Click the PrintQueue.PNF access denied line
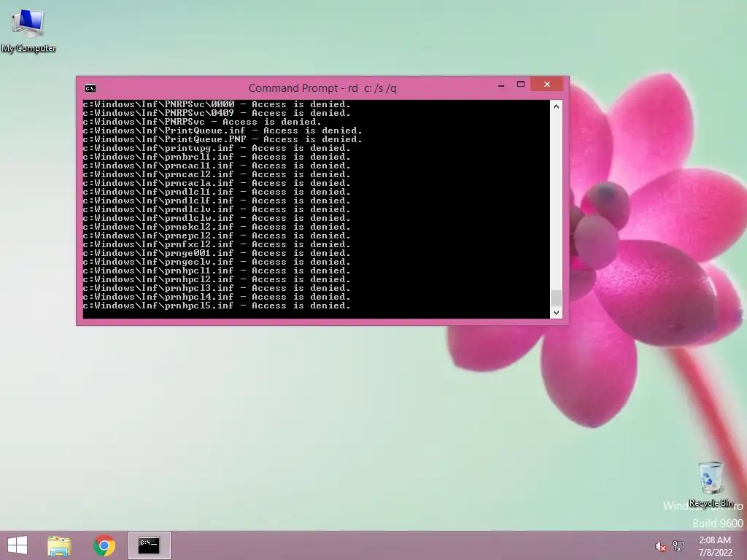The height and width of the screenshot is (560, 747). pos(222,139)
